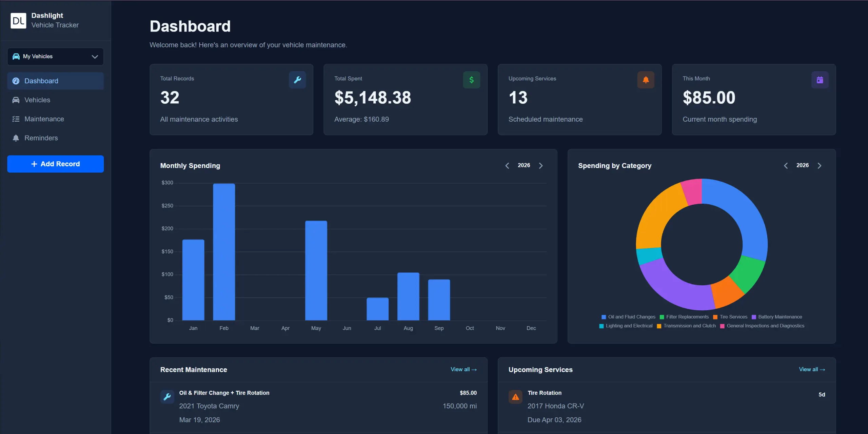
Task: Open the Vehicles page from sidebar
Action: coord(55,100)
